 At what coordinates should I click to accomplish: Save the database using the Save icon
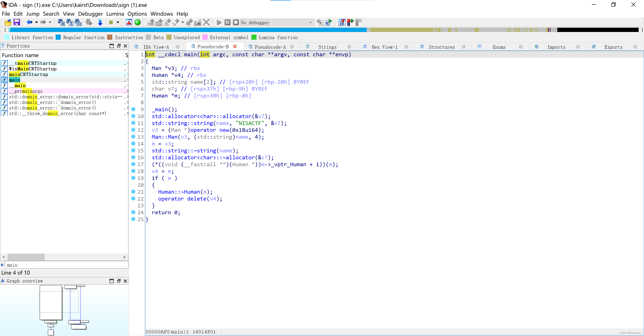pyautogui.click(x=17, y=22)
